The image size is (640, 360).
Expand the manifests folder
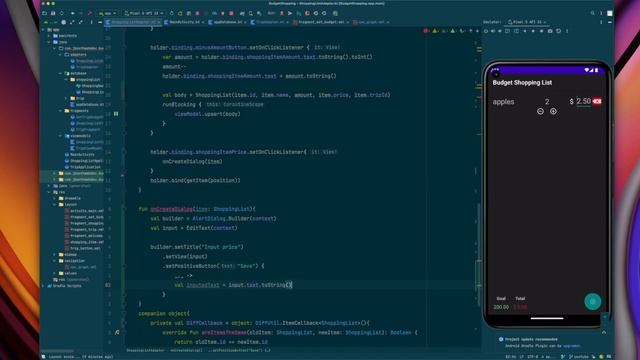(49, 36)
